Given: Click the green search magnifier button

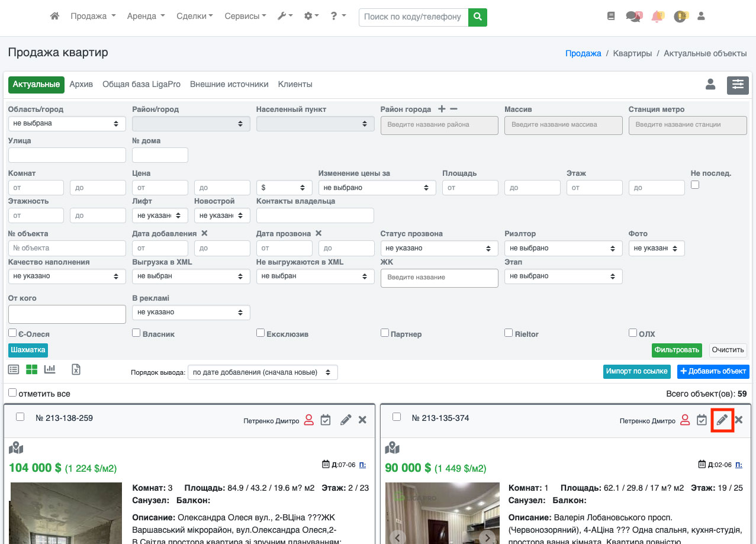Looking at the screenshot, I should [477, 17].
